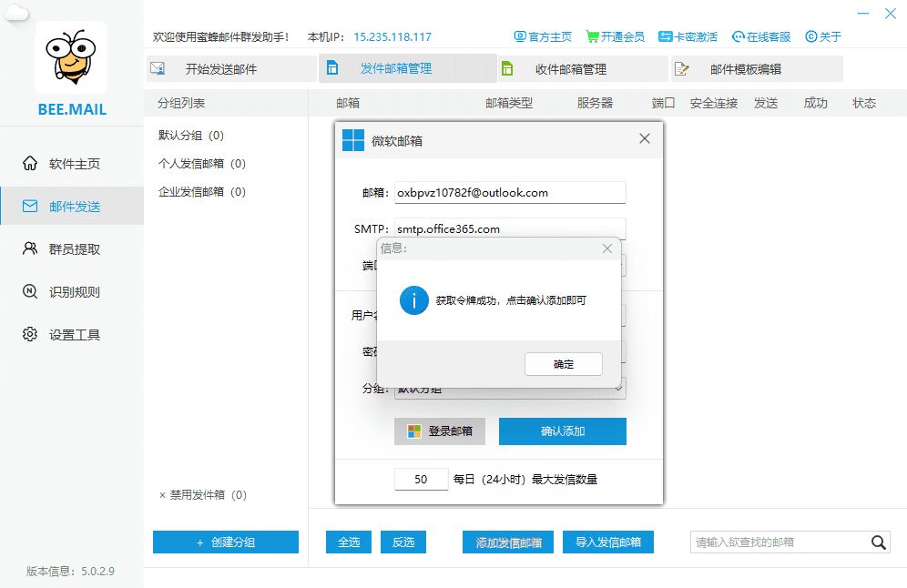907x588 pixels.
Task: Select 个人发信邮箱 (0) group
Action: (x=202, y=164)
